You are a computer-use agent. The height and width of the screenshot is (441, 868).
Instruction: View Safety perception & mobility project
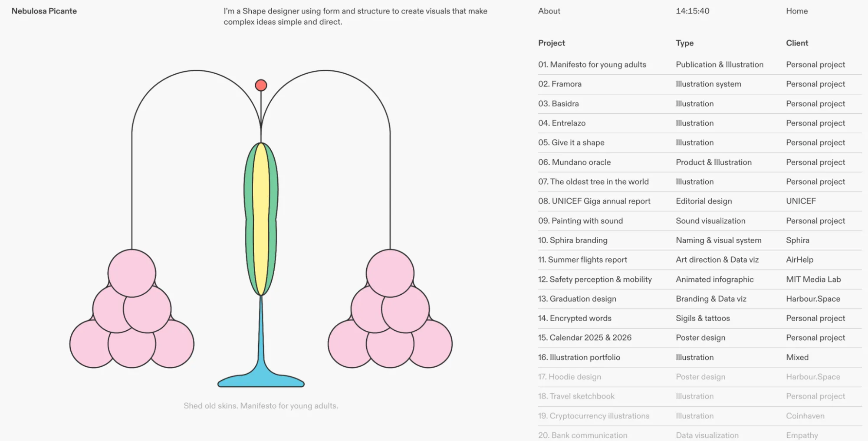(595, 280)
